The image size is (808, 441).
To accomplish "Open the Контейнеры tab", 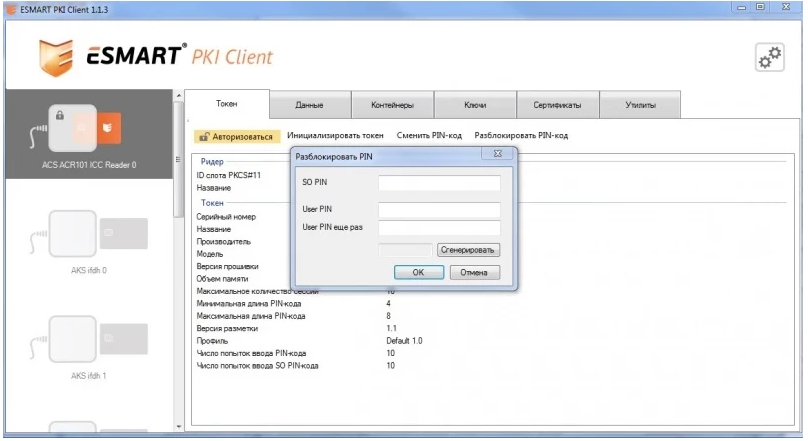I will point(393,105).
